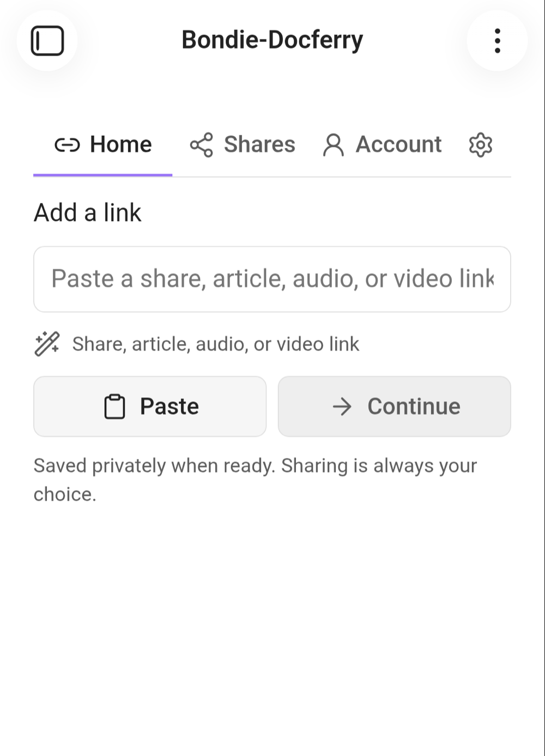Click the magic wand icon
545x756 pixels.
(x=47, y=344)
